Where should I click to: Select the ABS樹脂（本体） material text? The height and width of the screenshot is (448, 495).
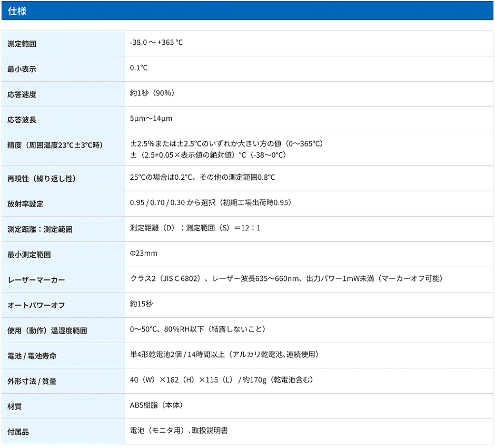tap(156, 405)
